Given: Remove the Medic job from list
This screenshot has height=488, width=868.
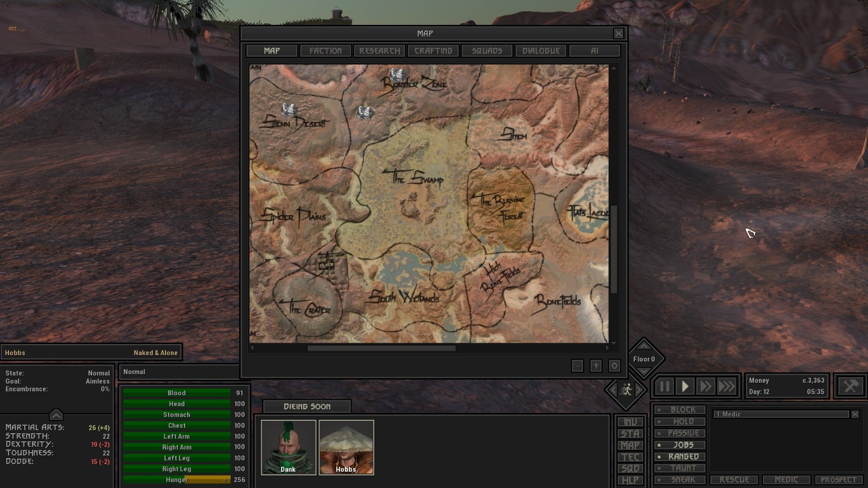Looking at the screenshot, I should coord(855,414).
